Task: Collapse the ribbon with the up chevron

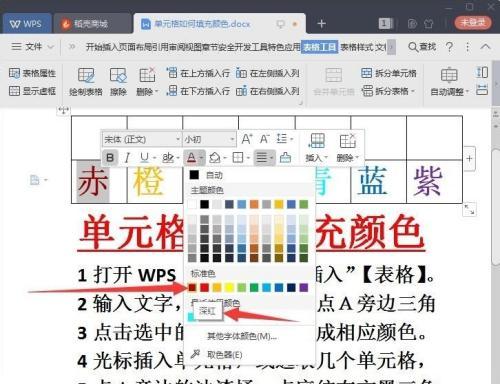Action: pos(485,47)
